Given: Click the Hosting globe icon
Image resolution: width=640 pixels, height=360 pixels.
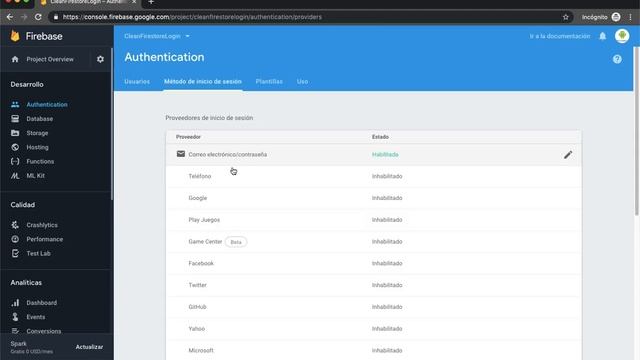Looking at the screenshot, I should tap(15, 147).
